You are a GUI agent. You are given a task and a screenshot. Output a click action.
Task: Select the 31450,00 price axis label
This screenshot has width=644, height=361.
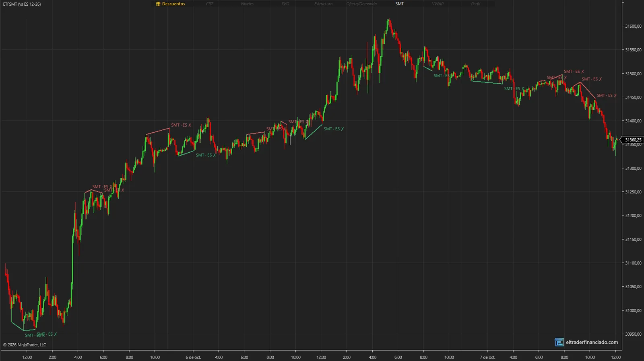633,97
